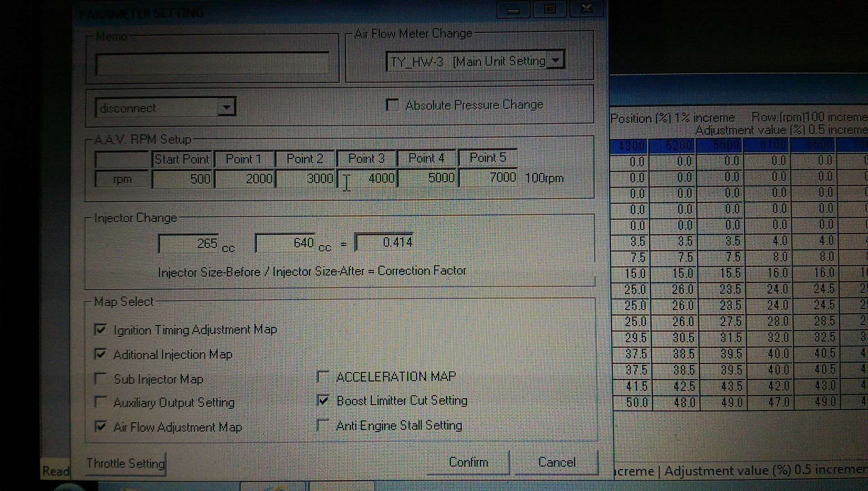Enable the Sub Injector Map checkbox

coord(100,379)
